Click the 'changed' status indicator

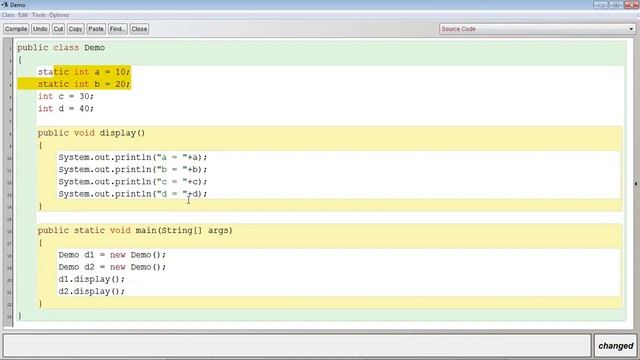(x=616, y=346)
